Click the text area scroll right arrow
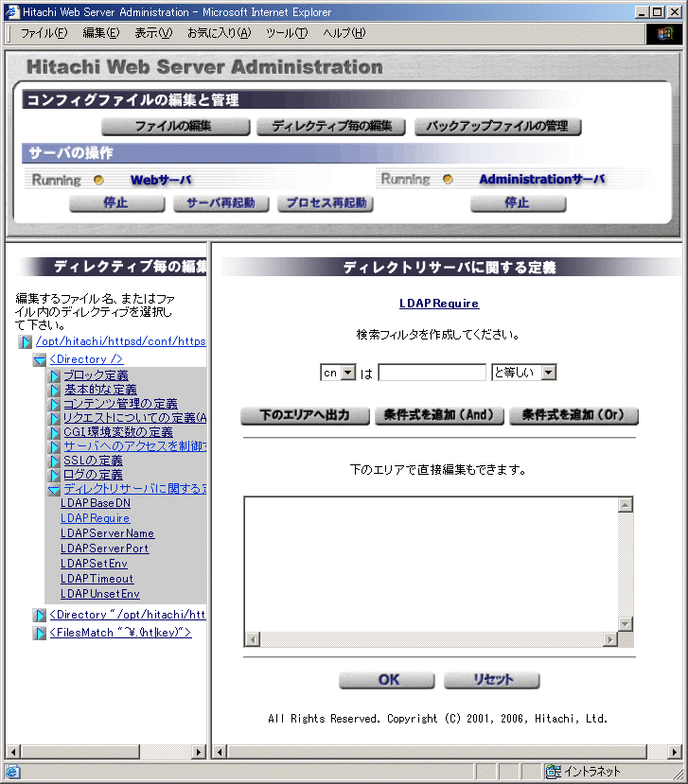Screen dimensions: 688x784 (610, 639)
